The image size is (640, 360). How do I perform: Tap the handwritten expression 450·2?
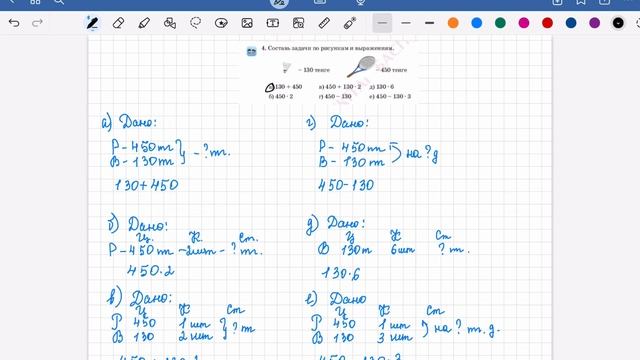click(151, 271)
